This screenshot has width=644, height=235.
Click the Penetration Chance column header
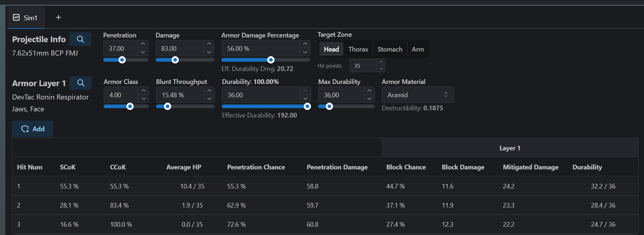(x=256, y=167)
